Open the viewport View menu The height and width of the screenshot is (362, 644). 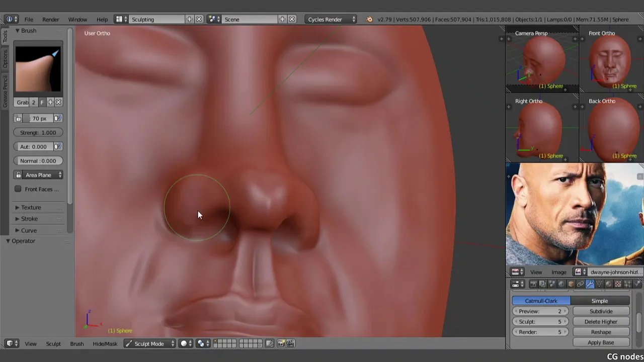click(31, 343)
